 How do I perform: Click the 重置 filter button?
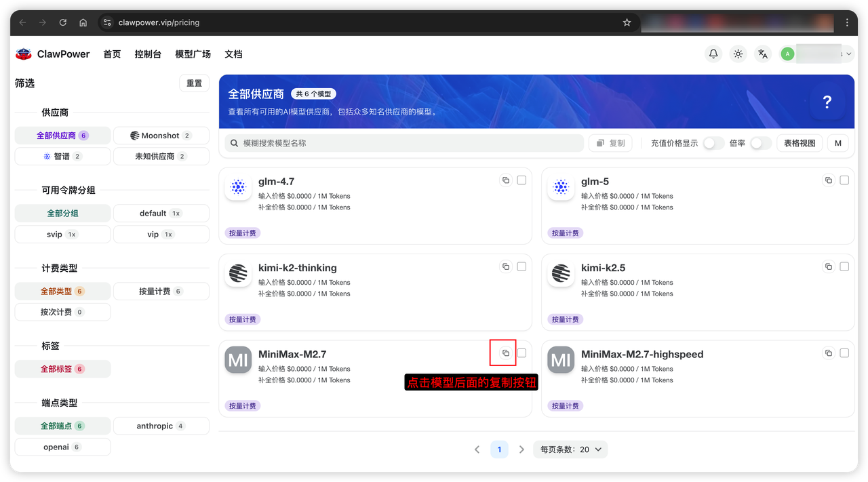[195, 83]
